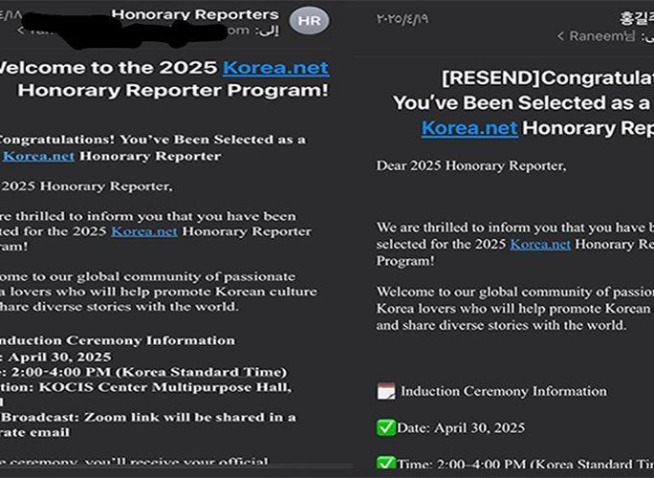This screenshot has width=654, height=478.
Task: Click "Zoom link will be shared in a" line
Action: tap(190, 417)
